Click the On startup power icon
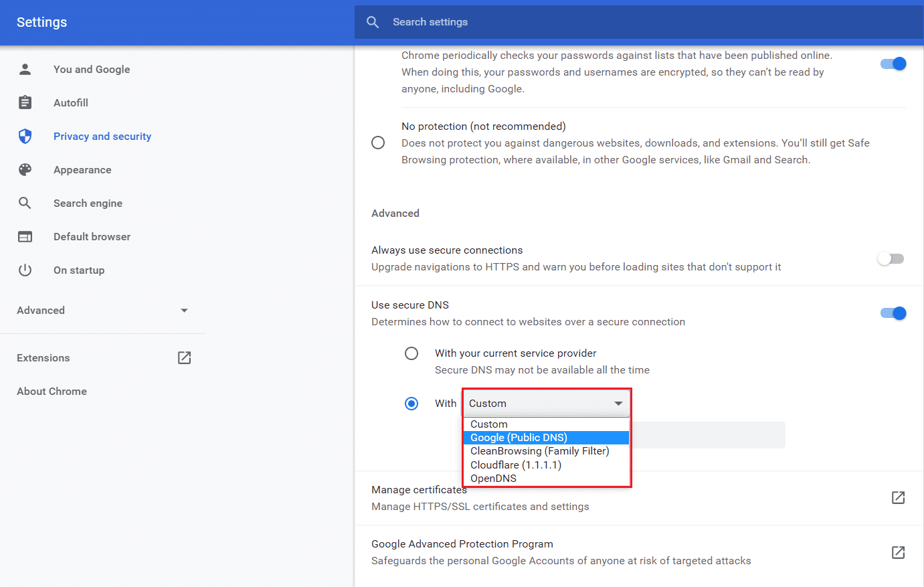Viewport: 924px width, 587px height. (x=25, y=270)
